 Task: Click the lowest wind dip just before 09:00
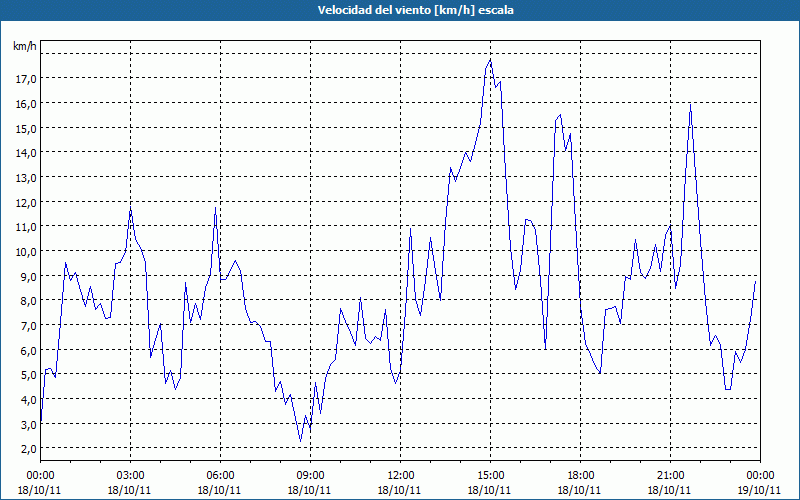click(301, 441)
